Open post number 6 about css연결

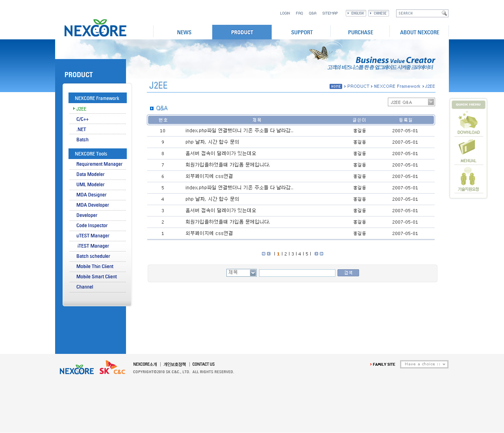pyautogui.click(x=209, y=176)
